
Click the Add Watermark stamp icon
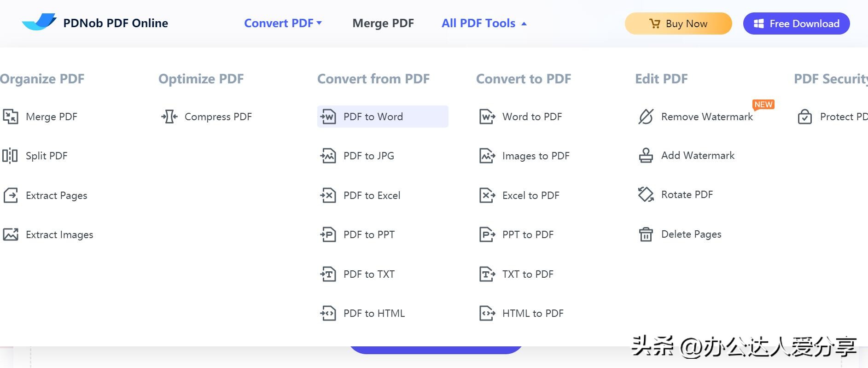[x=646, y=156]
